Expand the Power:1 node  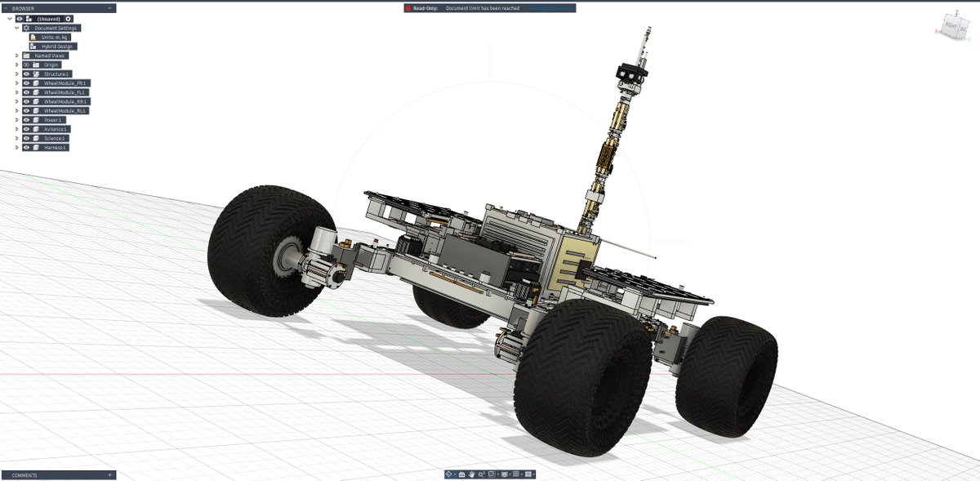coord(17,120)
